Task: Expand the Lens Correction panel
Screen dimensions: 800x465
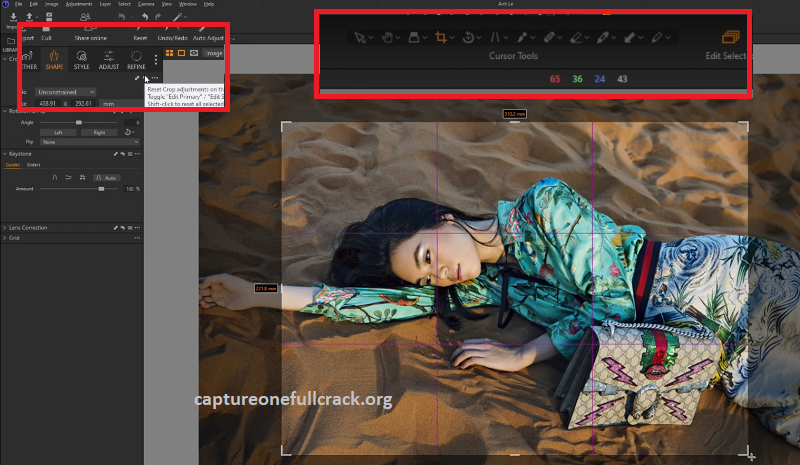Action: tap(5, 228)
